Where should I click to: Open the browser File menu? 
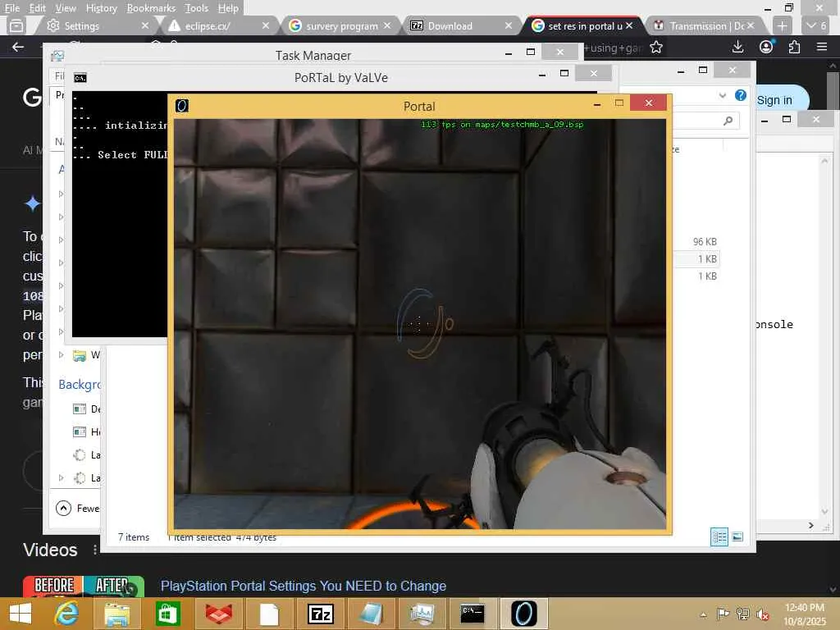pos(11,8)
